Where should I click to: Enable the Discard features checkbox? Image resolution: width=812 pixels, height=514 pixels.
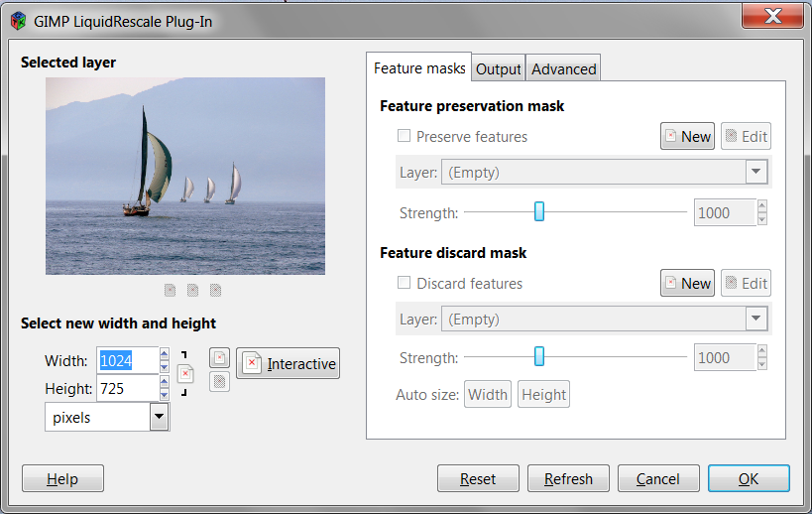(405, 283)
